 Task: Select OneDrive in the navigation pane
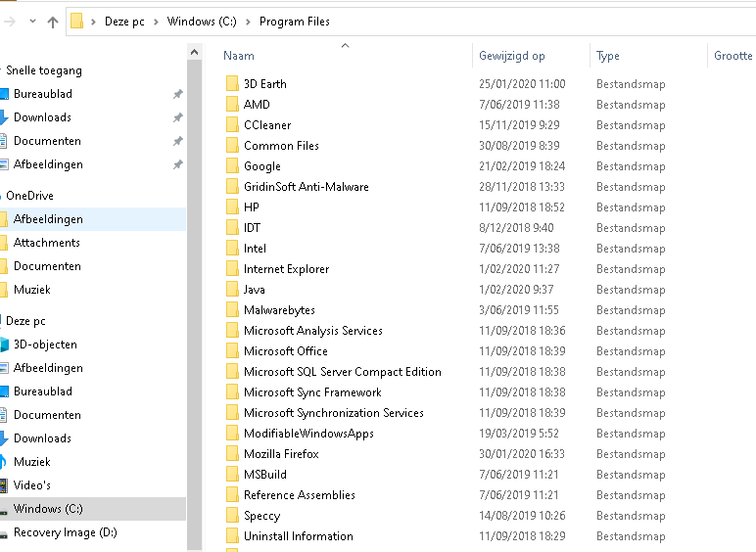click(29, 196)
